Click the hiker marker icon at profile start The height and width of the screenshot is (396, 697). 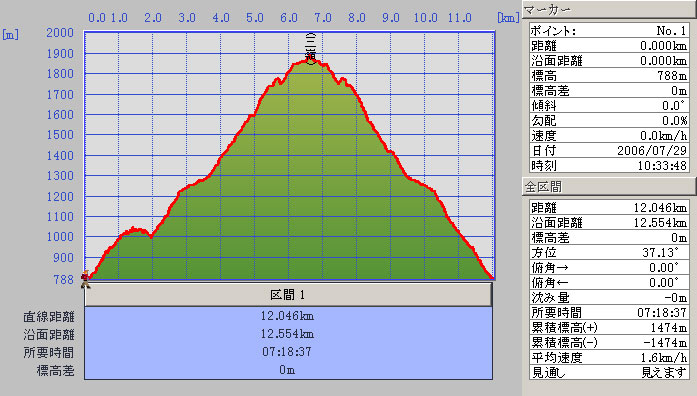(x=85, y=280)
